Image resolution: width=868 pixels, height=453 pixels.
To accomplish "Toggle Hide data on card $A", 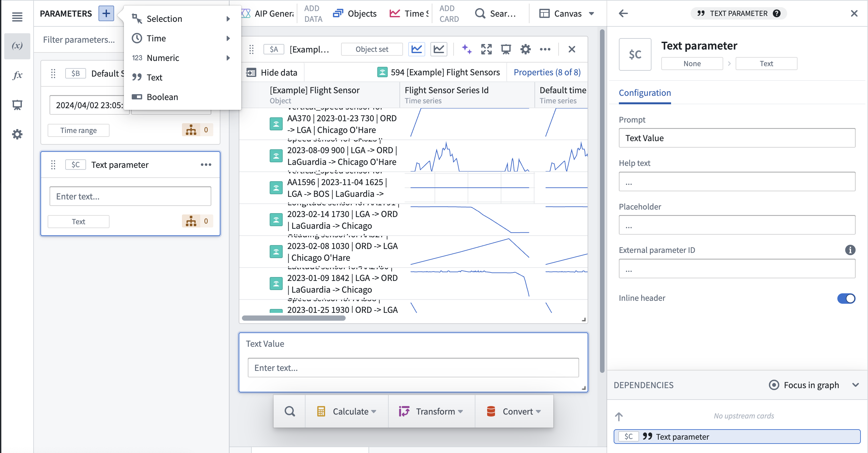I will [272, 72].
